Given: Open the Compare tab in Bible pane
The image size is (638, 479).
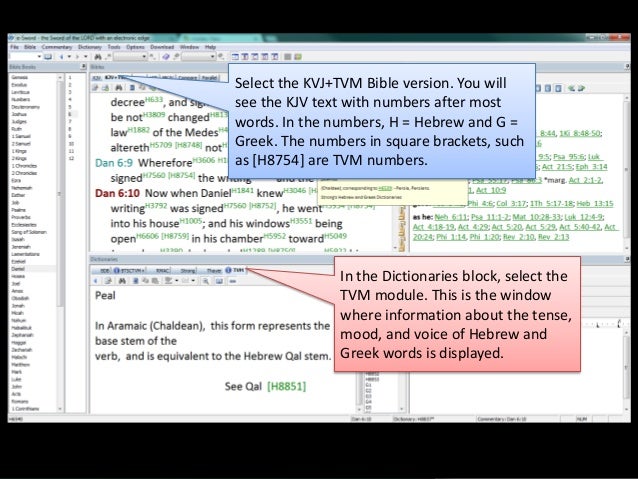Looking at the screenshot, I should pos(187,78).
